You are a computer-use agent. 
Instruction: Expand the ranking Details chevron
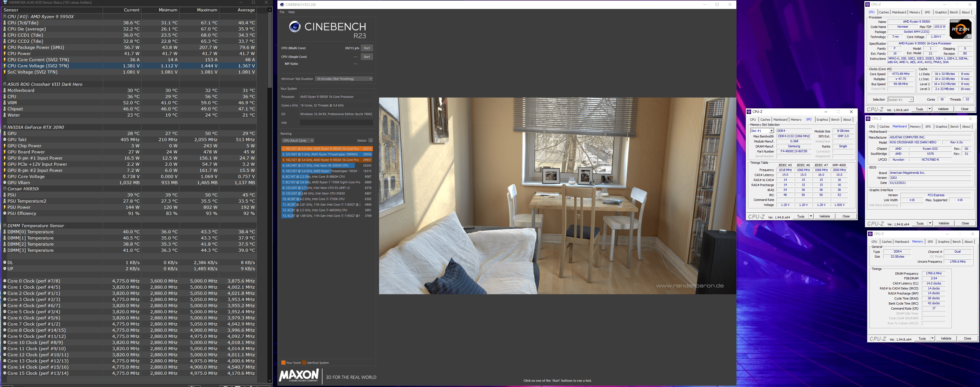[371, 141]
